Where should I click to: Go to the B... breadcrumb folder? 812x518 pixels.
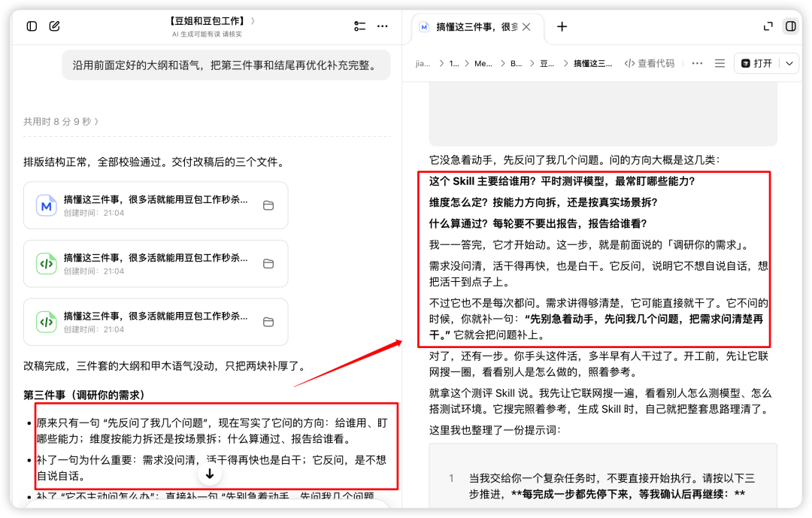click(x=517, y=63)
